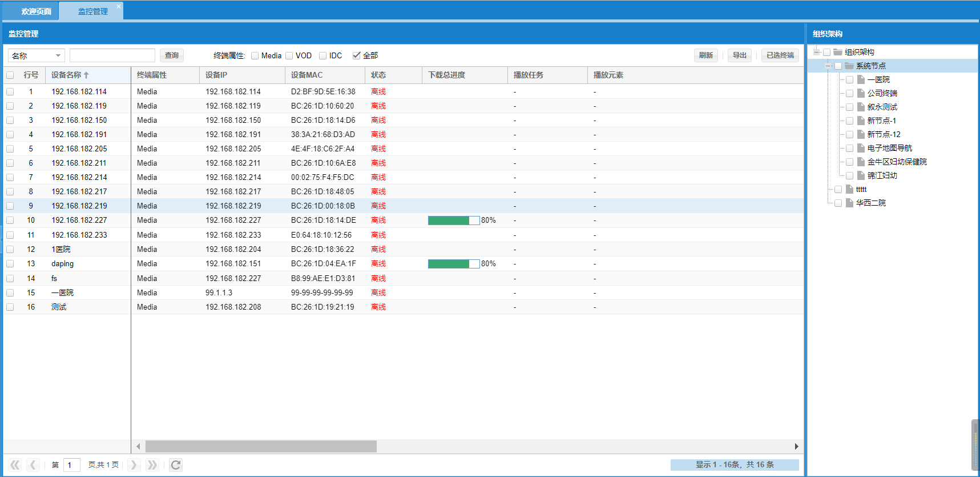Enable the IDC attribute checkbox
This screenshot has width=980, height=477.
[x=323, y=55]
